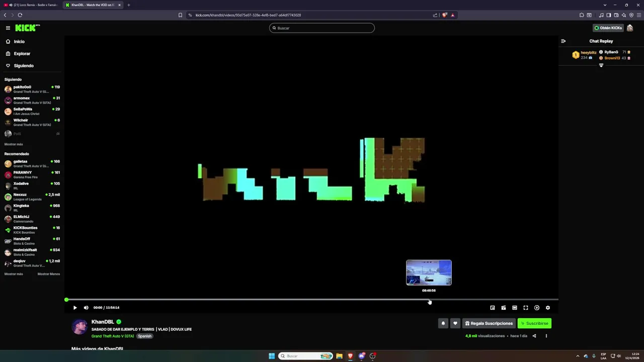Image resolution: width=644 pixels, height=362 pixels.
Task: Open more options three-dot menu
Action: click(546, 336)
